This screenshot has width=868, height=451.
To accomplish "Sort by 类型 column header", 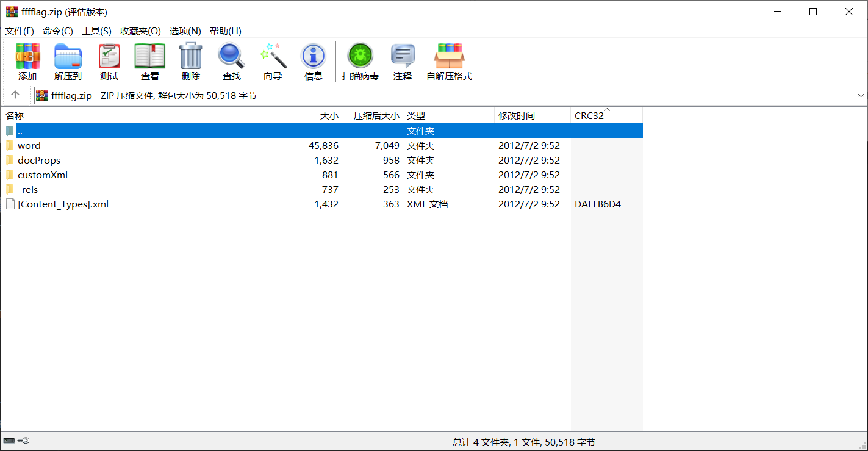I will click(449, 115).
